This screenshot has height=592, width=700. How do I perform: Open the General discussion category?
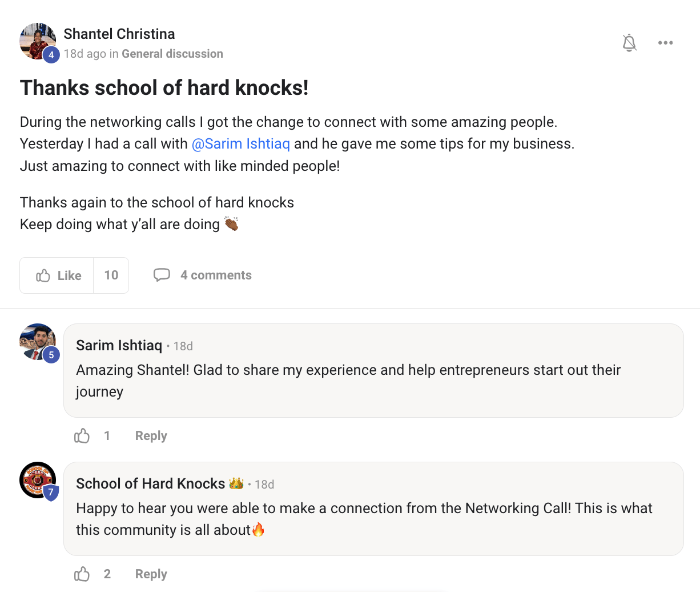172,54
